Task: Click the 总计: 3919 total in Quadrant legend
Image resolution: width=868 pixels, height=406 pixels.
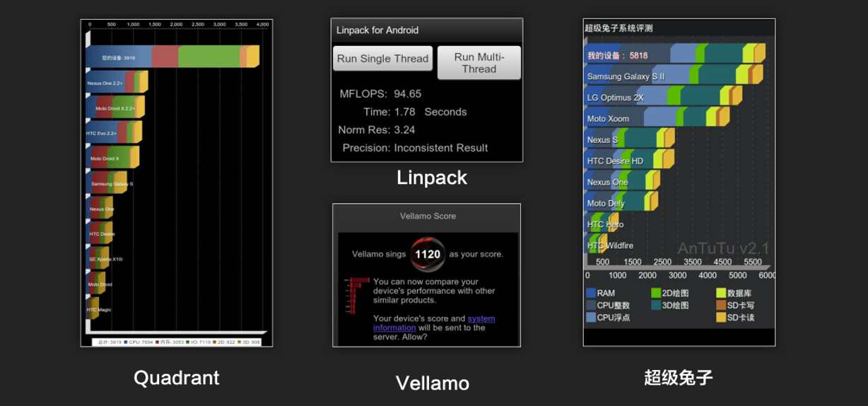Action: point(108,342)
